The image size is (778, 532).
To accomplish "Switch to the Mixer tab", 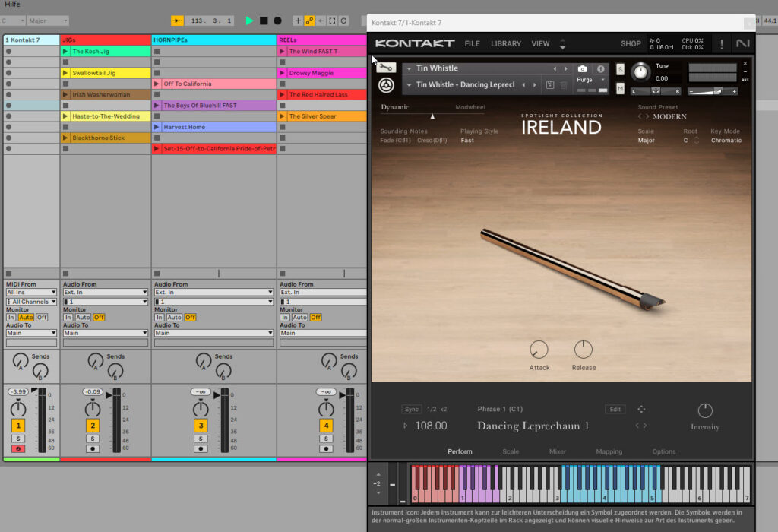I will (557, 451).
